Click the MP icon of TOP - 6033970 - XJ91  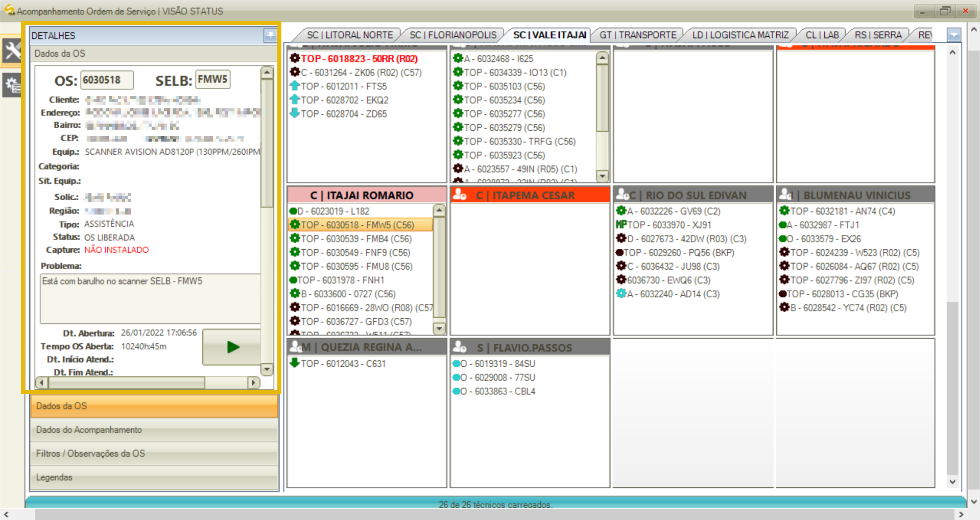(x=621, y=224)
